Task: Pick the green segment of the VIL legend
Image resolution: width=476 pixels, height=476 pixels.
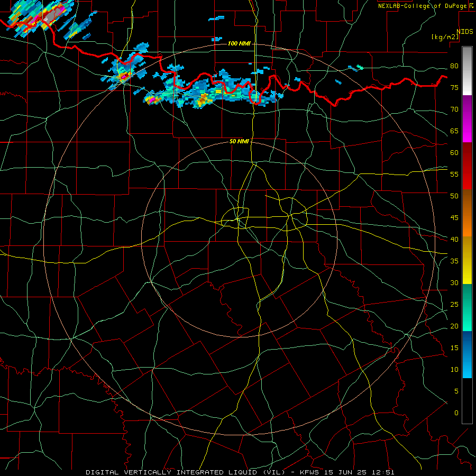Action: point(467,307)
